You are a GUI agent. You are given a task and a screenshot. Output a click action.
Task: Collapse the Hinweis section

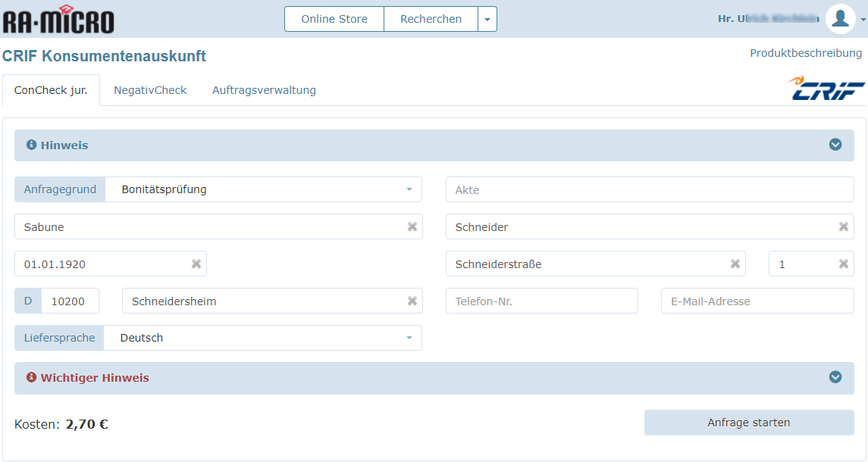click(835, 145)
